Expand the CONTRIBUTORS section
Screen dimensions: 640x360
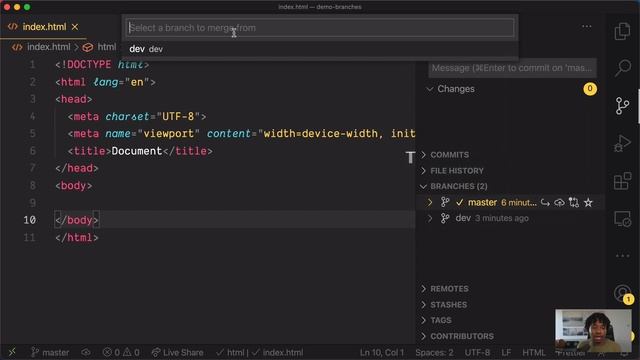coord(424,336)
